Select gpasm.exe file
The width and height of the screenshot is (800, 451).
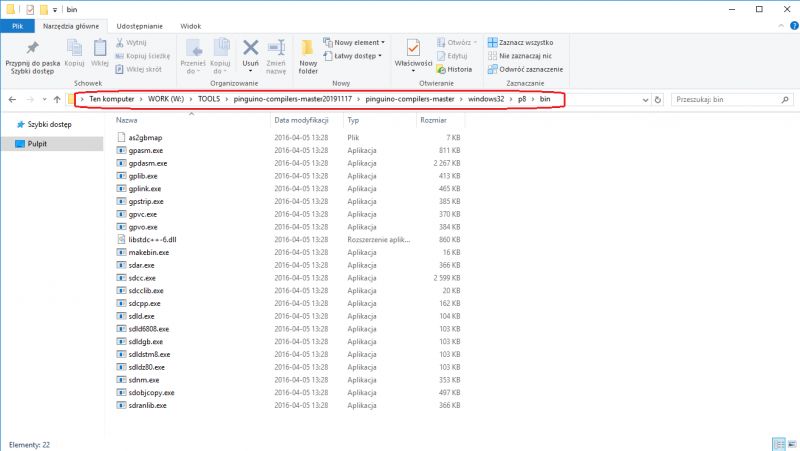pos(145,151)
